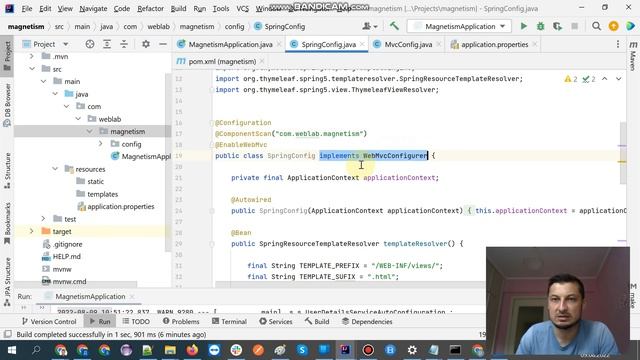Open the VCS menu

242,8
